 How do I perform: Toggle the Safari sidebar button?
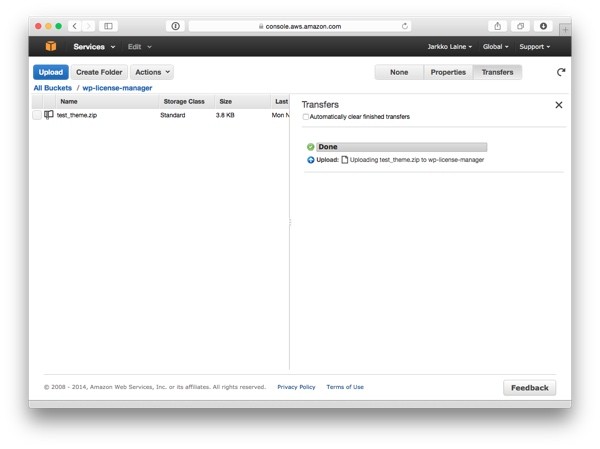tap(108, 26)
